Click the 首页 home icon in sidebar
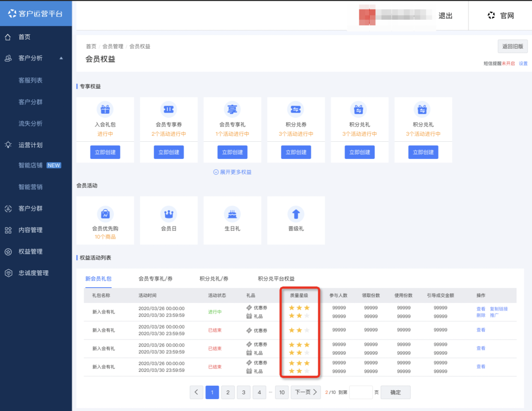532x411 pixels. (8, 37)
